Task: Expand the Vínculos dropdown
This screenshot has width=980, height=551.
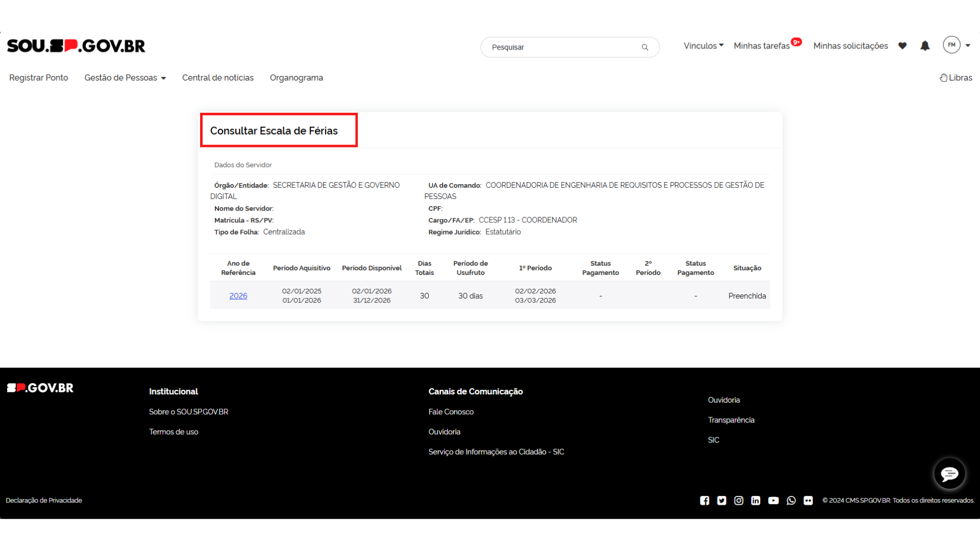Action: [x=703, y=46]
